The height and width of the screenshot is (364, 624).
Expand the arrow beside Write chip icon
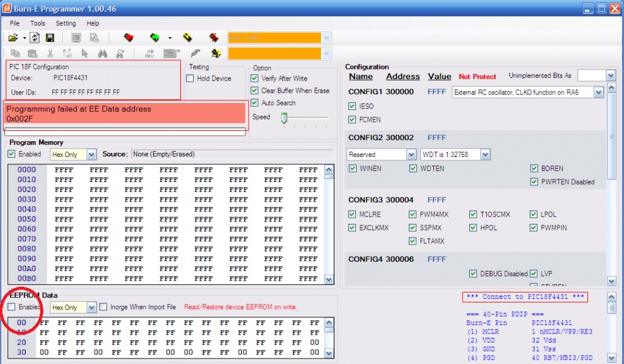click(170, 38)
